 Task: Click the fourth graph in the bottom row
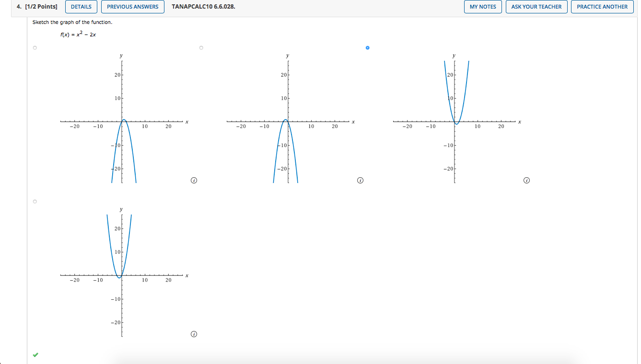click(124, 271)
